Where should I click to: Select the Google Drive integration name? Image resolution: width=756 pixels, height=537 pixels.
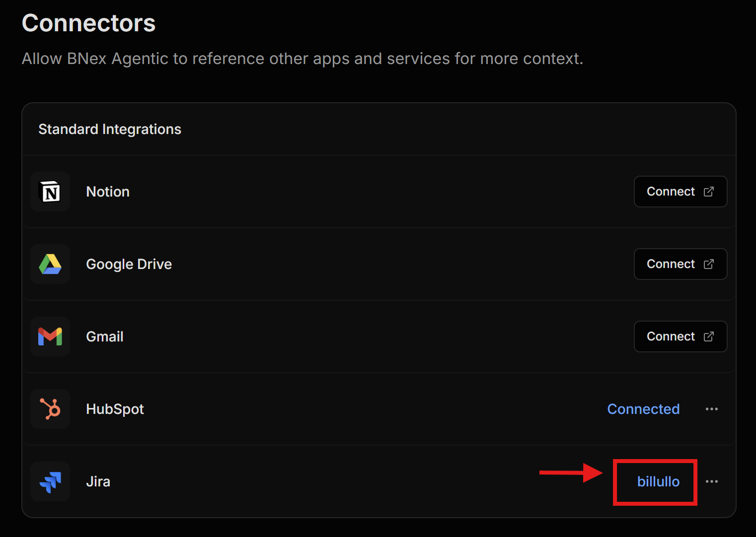[x=129, y=264]
